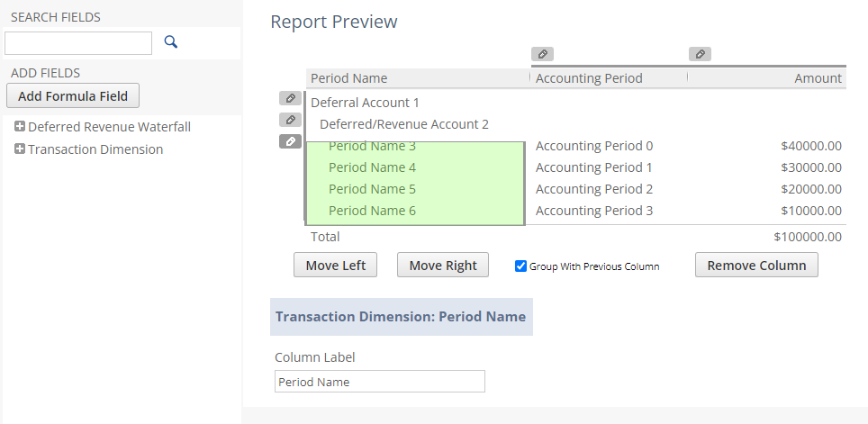868x424 pixels.
Task: Click the Transaction Dimension tree label
Action: 95,149
